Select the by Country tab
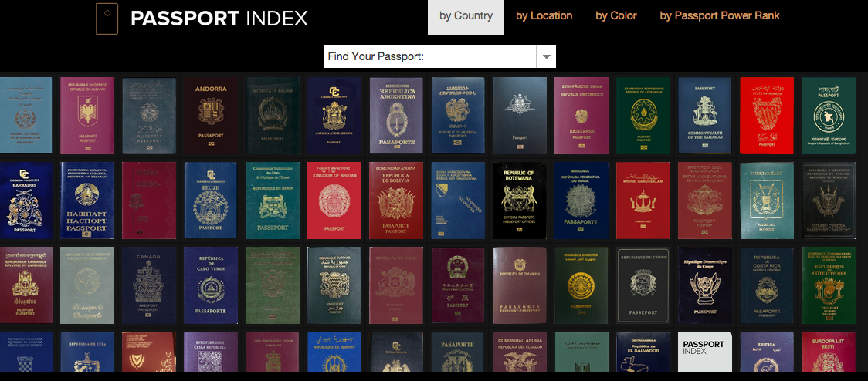Image resolution: width=868 pixels, height=381 pixels. (x=466, y=16)
